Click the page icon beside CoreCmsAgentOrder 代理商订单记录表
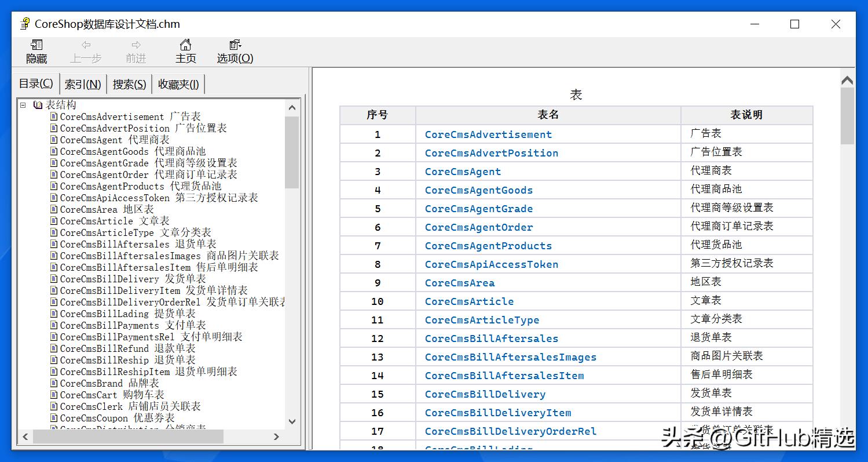Viewport: 868px width, 462px height. pyautogui.click(x=54, y=174)
